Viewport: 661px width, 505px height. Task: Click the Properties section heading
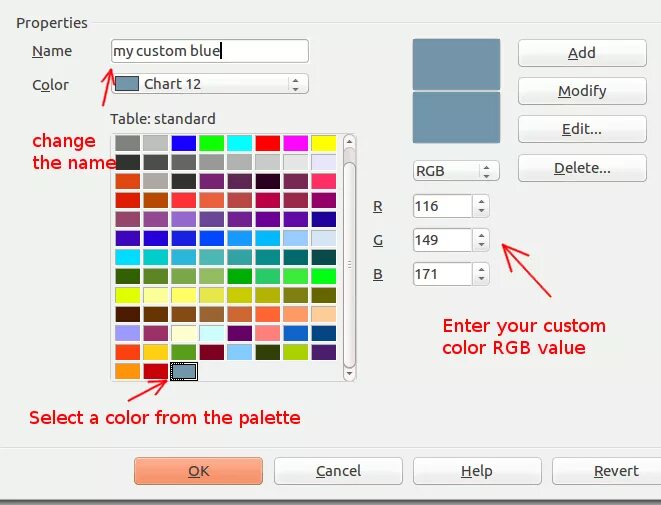[x=52, y=23]
